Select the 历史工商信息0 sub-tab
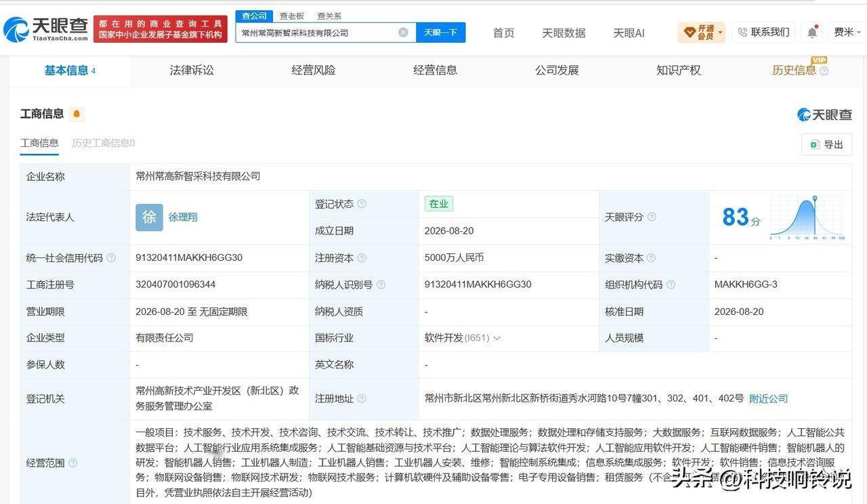Screen dimensions: 867x504 [104, 143]
